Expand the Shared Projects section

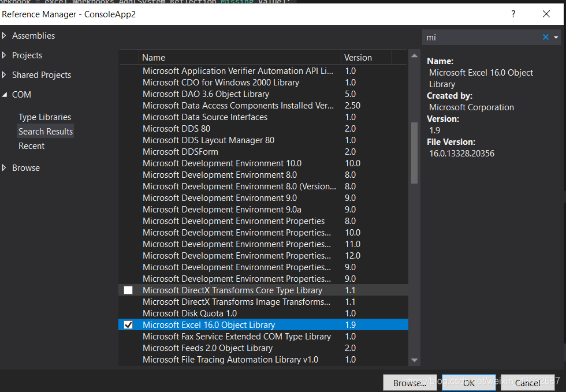point(5,74)
